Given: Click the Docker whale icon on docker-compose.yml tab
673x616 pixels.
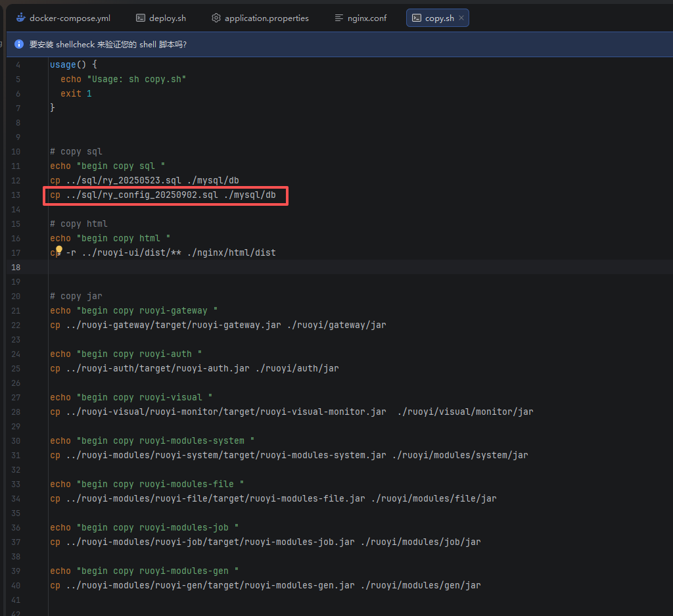Looking at the screenshot, I should (20, 18).
